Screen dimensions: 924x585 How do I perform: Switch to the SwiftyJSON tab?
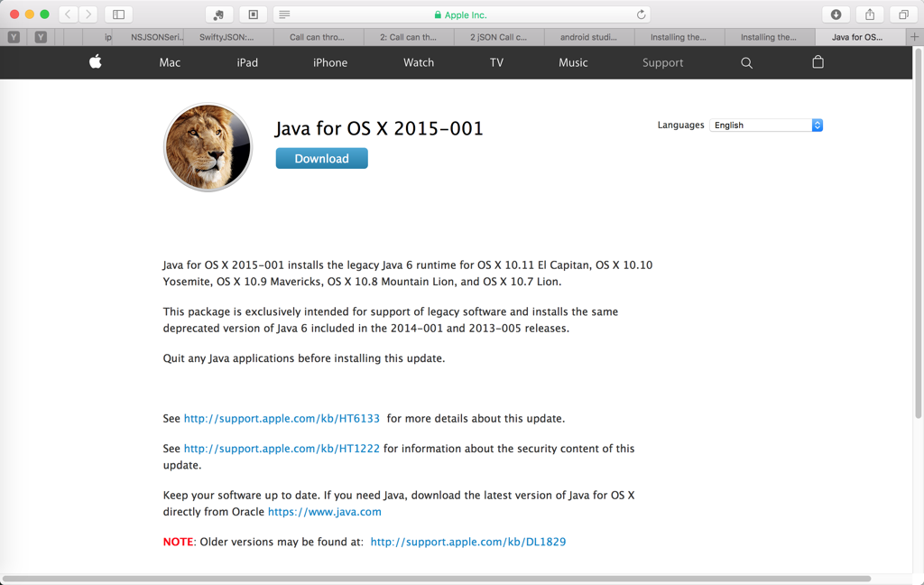tap(226, 37)
